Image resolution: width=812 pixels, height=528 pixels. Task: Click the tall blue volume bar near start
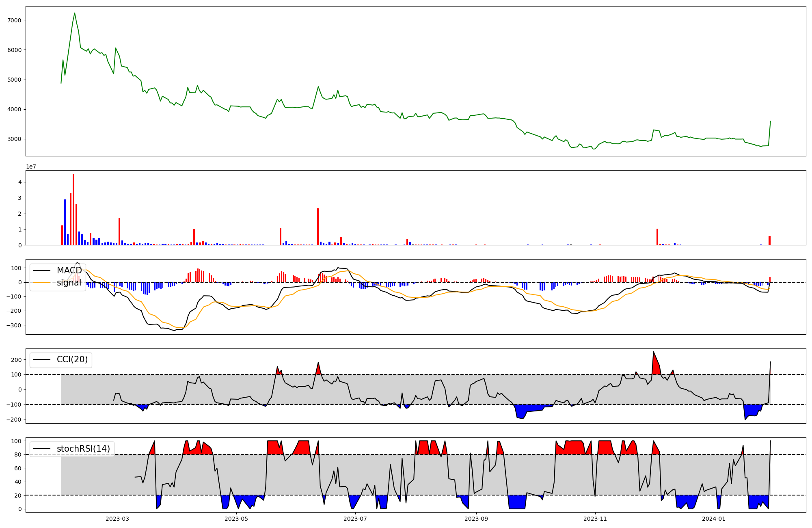click(x=65, y=222)
